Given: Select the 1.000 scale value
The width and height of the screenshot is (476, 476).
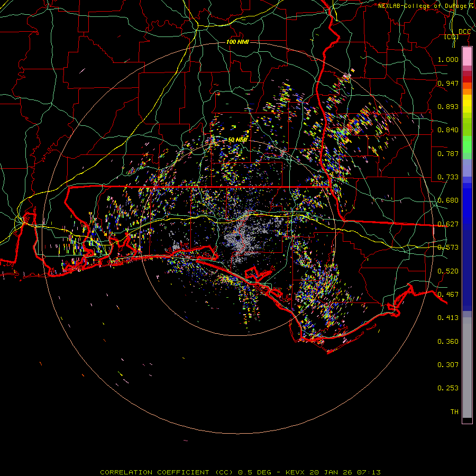Looking at the screenshot, I should (448, 59).
